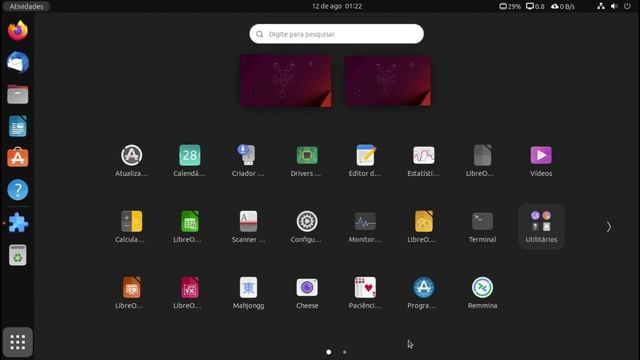The image size is (640, 360).
Task: Launch the Criador... startup disk creator
Action: (248, 160)
